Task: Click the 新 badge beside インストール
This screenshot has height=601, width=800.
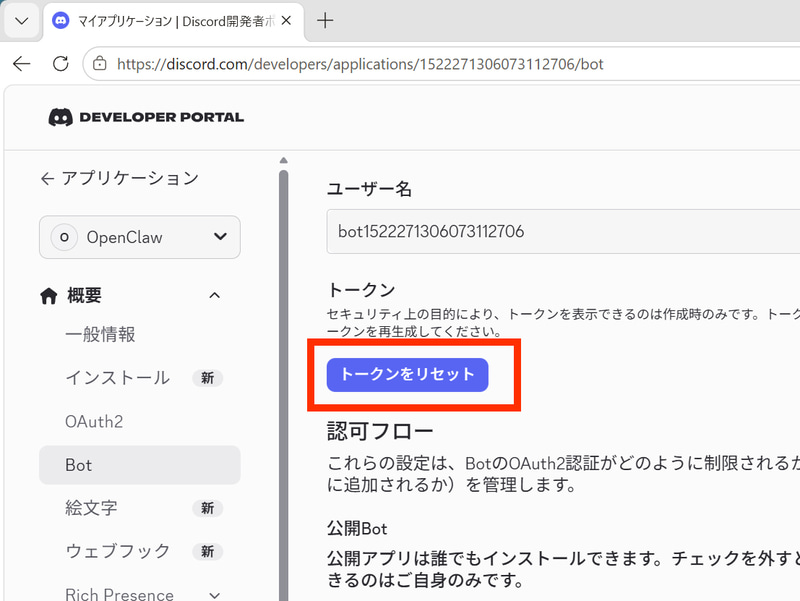Action: (207, 378)
